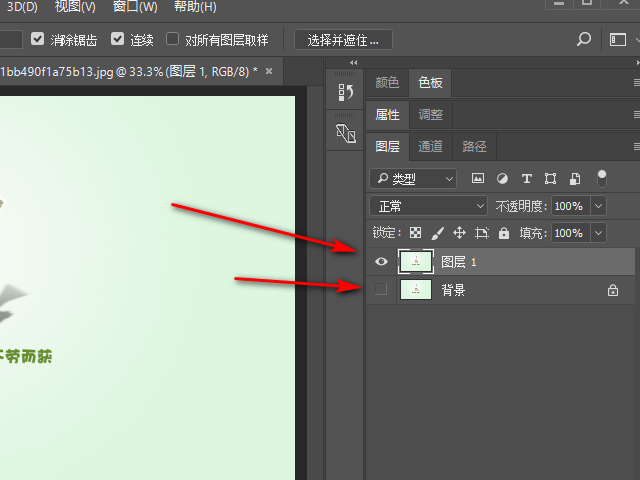The width and height of the screenshot is (640, 480).
Task: Open the 图层 panel flyout menu
Action: pos(636,146)
